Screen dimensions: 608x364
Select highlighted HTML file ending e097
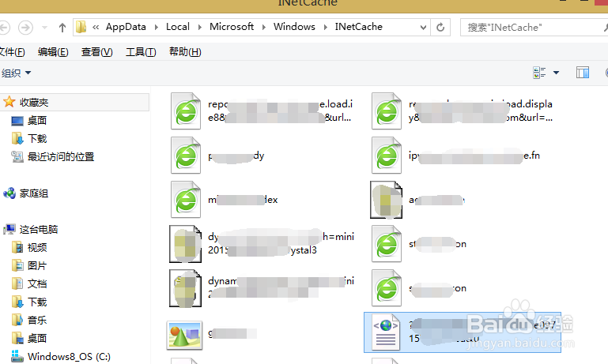[x=463, y=332]
